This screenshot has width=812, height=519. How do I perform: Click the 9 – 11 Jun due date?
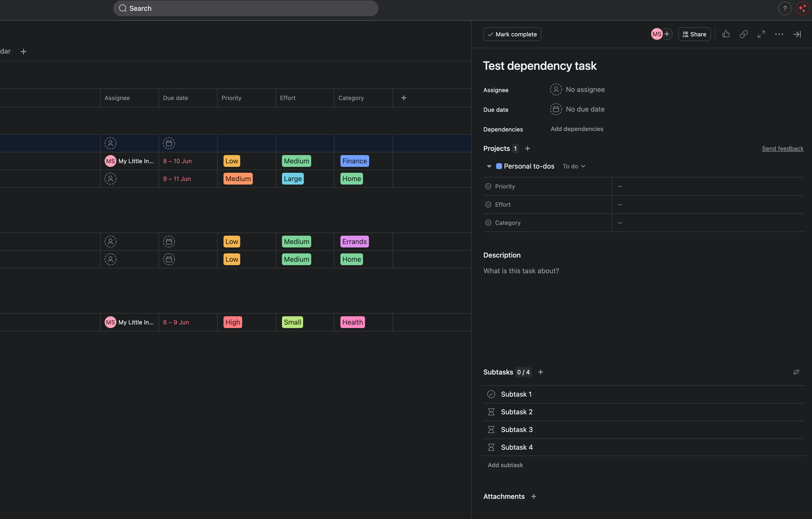click(x=177, y=178)
